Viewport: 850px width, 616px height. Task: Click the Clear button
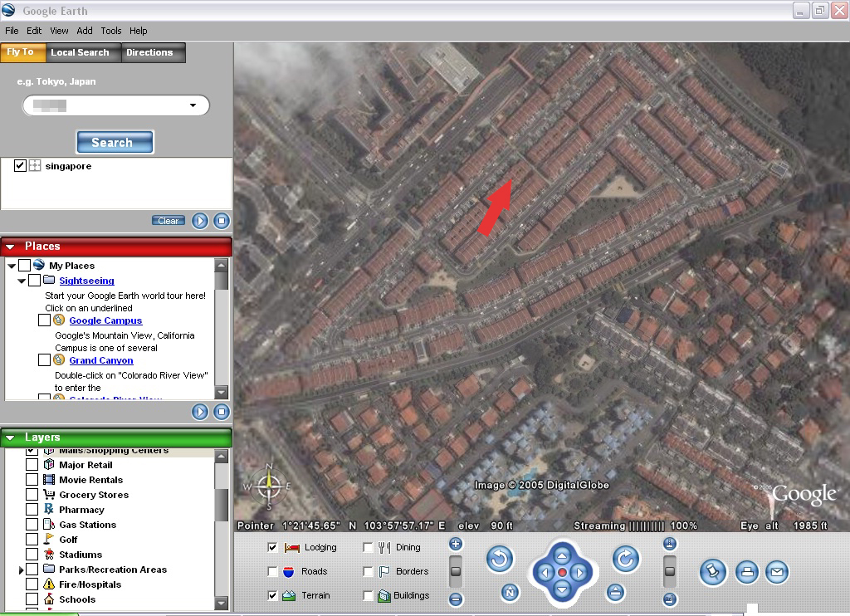coord(168,221)
